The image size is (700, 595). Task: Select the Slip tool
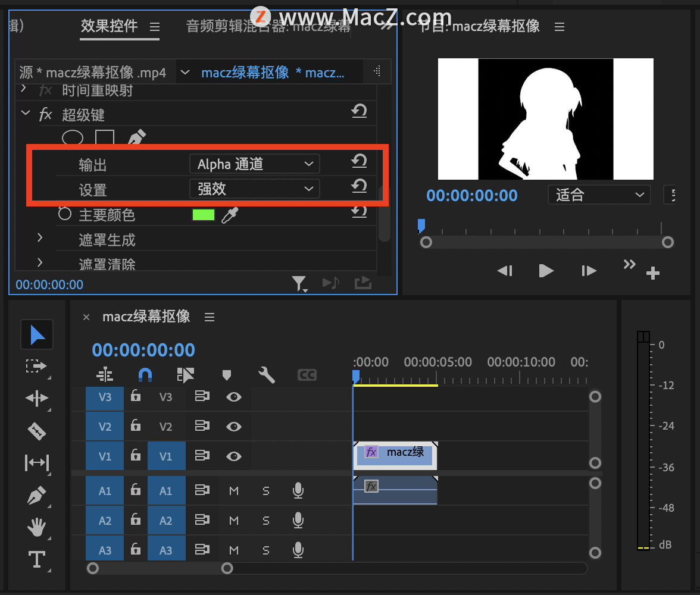point(37,463)
